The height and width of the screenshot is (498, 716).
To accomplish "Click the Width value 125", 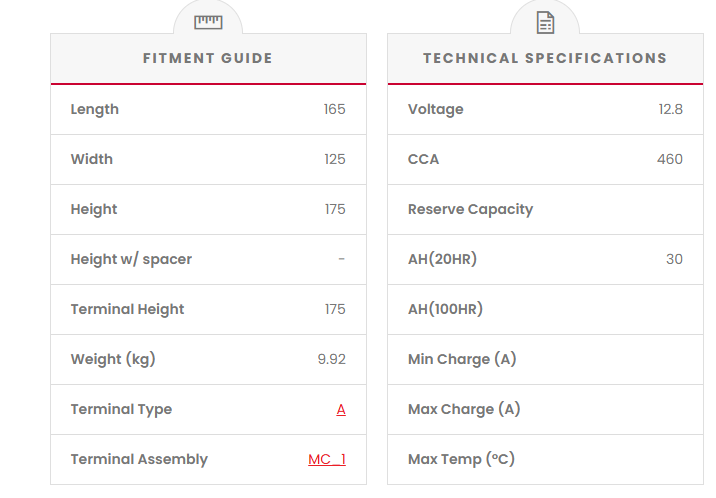I will click(x=334, y=159).
